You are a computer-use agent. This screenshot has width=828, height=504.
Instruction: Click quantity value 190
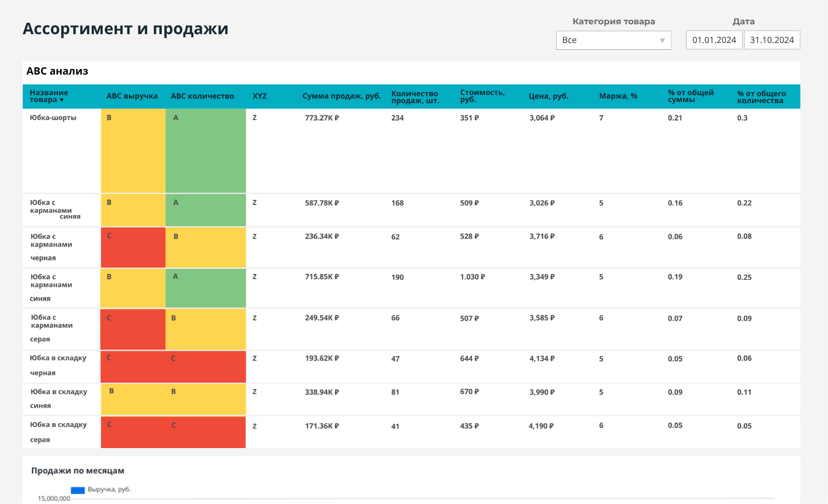(x=397, y=278)
